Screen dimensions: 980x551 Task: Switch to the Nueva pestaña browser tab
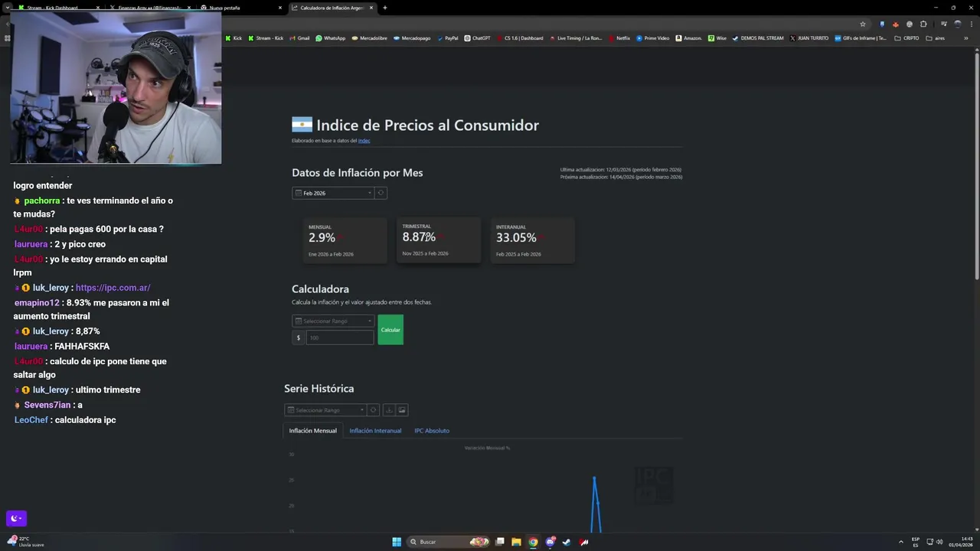240,8
